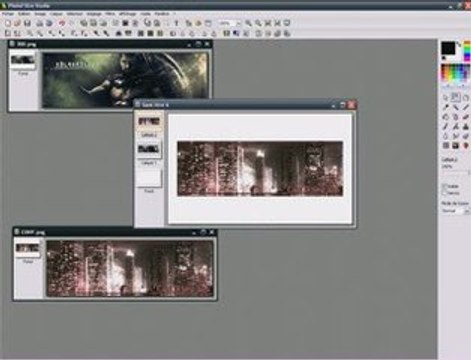Image resolution: width=471 pixels, height=360 pixels.
Task: Select the Spray tool
Action: pyautogui.click(x=456, y=117)
